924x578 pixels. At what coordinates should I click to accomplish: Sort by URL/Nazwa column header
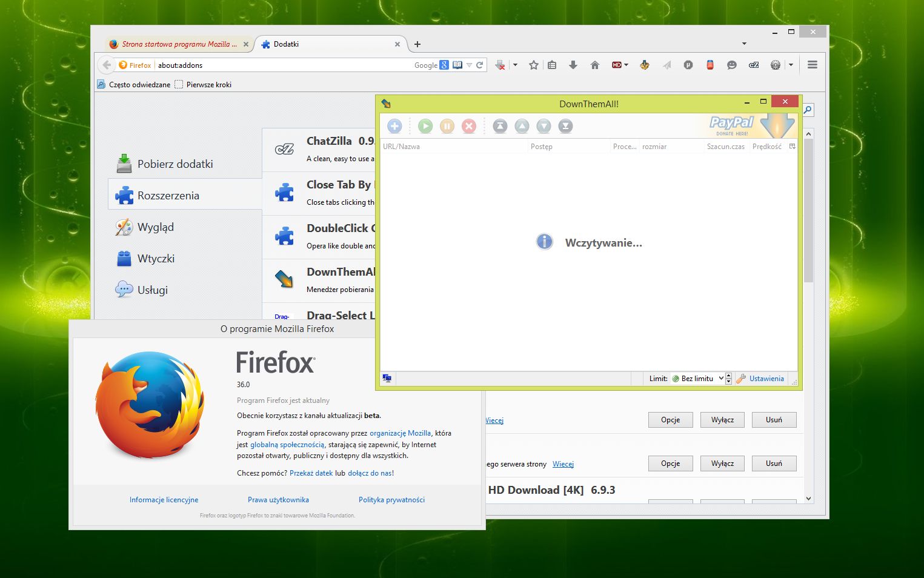click(453, 146)
